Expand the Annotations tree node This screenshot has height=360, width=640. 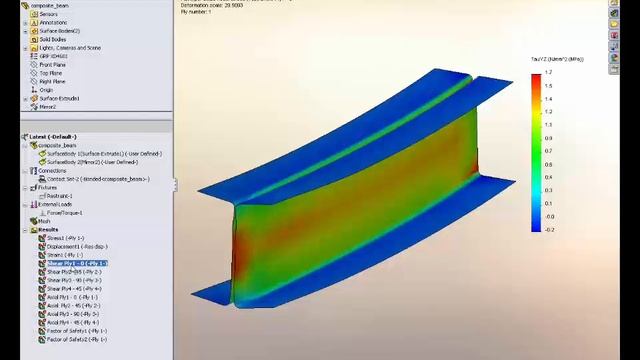coord(26,23)
